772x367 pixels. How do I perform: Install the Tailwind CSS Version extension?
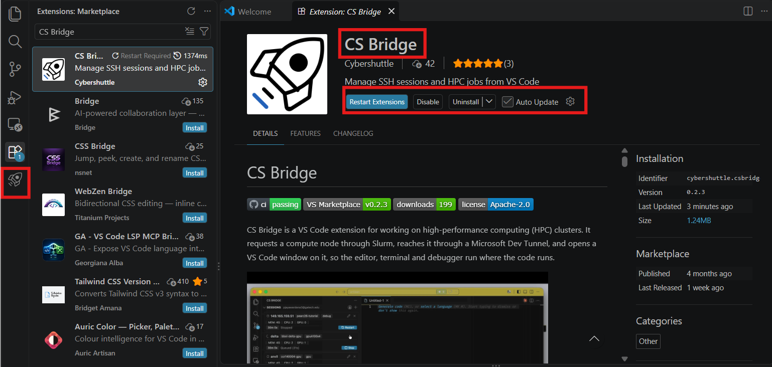(x=194, y=308)
